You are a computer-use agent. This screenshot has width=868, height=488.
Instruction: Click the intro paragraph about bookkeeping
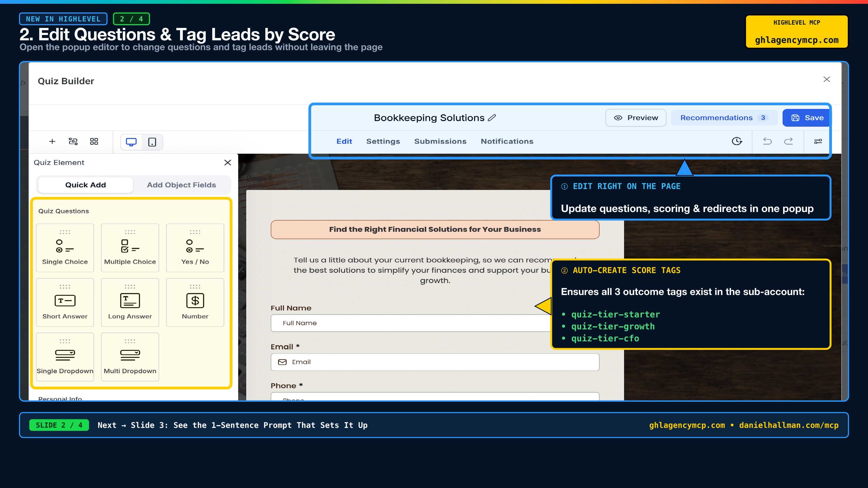(422, 270)
